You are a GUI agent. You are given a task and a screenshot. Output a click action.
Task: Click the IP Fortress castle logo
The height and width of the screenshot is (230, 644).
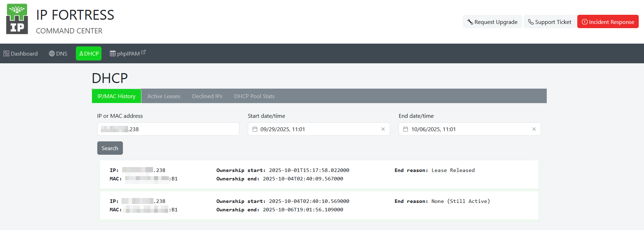click(17, 19)
